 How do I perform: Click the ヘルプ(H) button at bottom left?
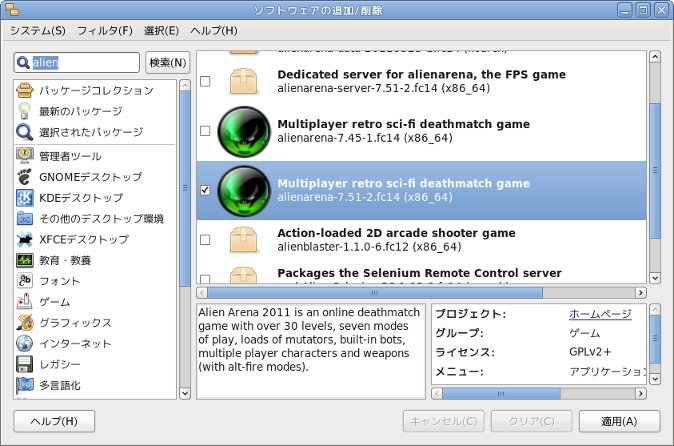tap(54, 421)
